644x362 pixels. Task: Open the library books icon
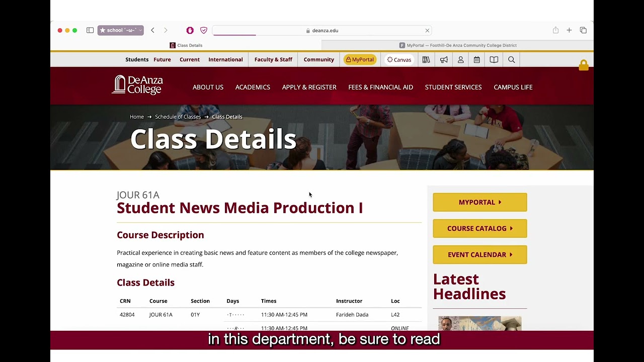426,59
